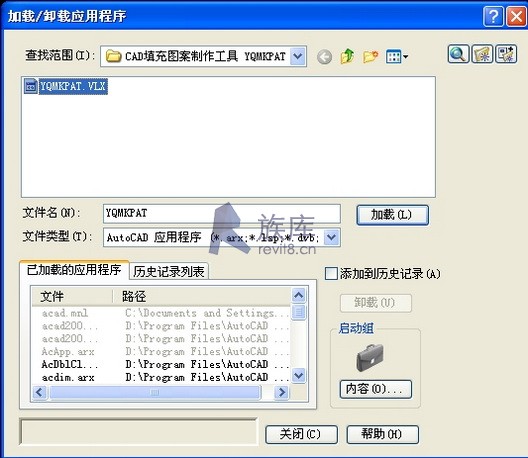Expand the file type dropdown
The height and width of the screenshot is (458, 528).
(331, 237)
